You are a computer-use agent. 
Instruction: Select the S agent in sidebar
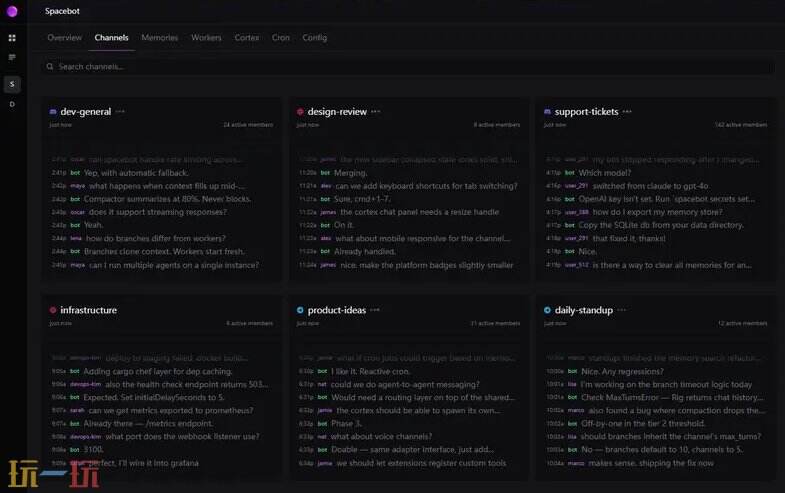[12, 84]
